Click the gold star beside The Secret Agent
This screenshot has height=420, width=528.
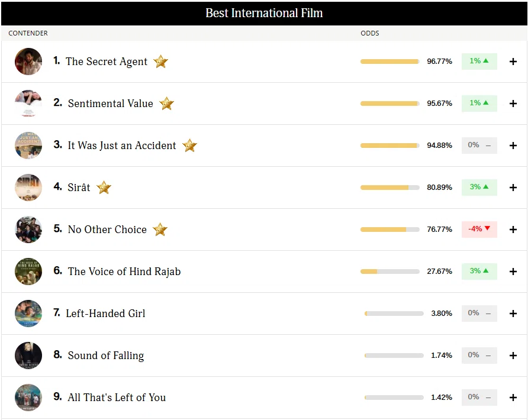(x=160, y=62)
